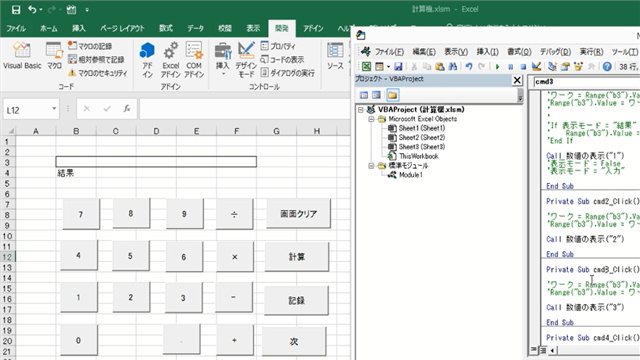The height and width of the screenshot is (360, 640).
Task: Click the VBA toolbar undo icon
Action: coord(469,66)
